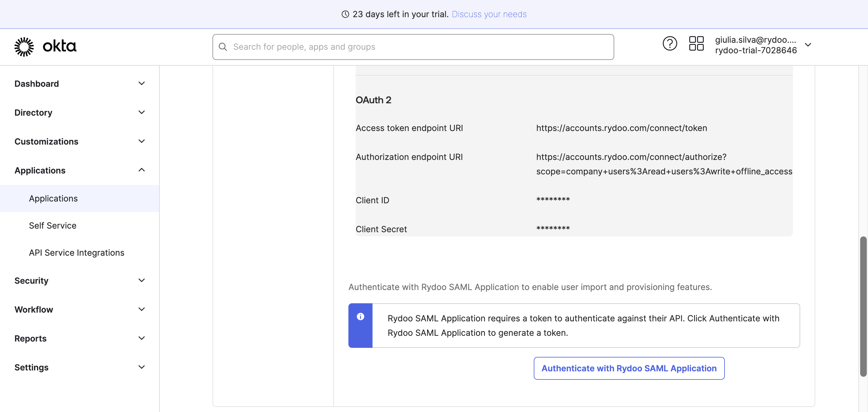Open the Directory sidebar section
The width and height of the screenshot is (868, 412).
coord(80,112)
